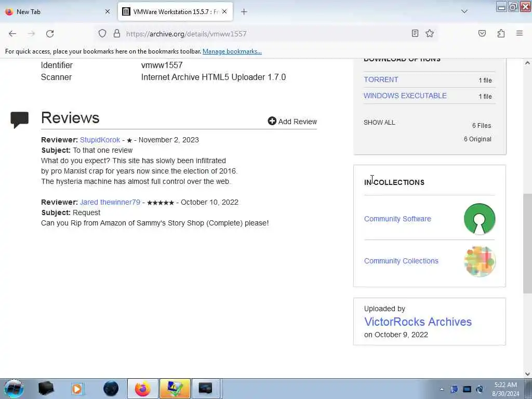The width and height of the screenshot is (532, 399).
Task: Toggle reader view icon in address bar
Action: point(415,33)
